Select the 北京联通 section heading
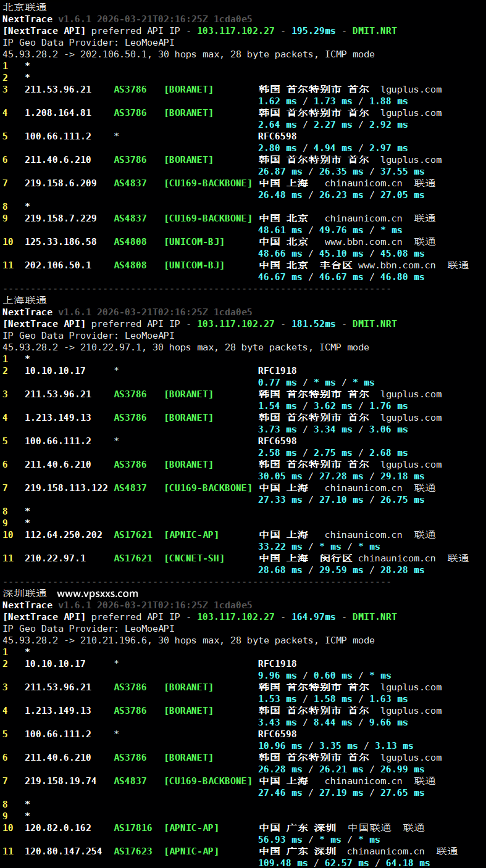Viewport: 486px width, 868px height. (25, 7)
